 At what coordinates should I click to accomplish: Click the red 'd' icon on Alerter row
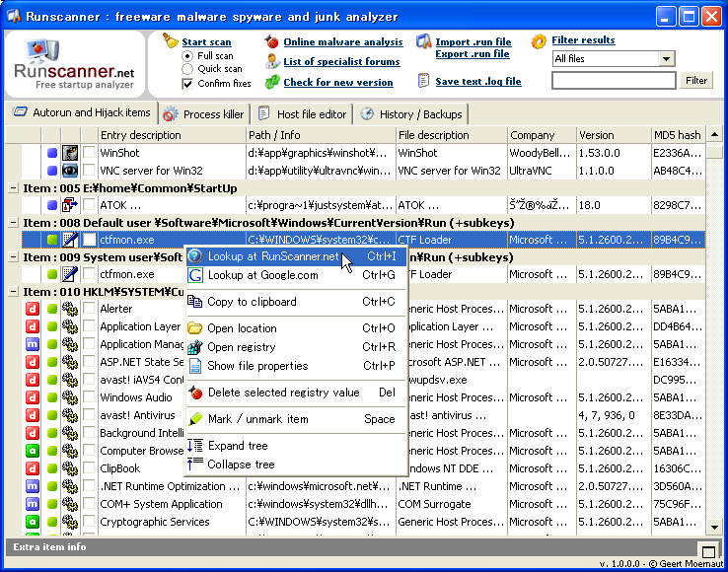[32, 309]
